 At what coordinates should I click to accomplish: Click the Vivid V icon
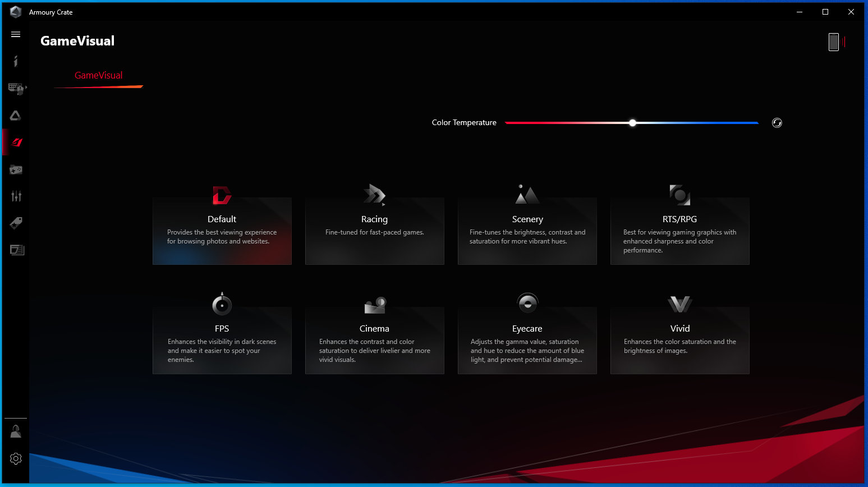click(679, 305)
